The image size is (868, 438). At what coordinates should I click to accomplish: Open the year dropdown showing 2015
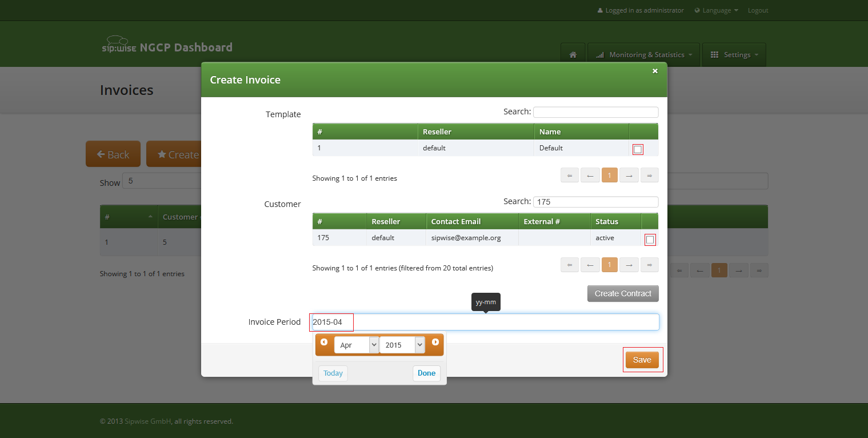pyautogui.click(x=402, y=344)
